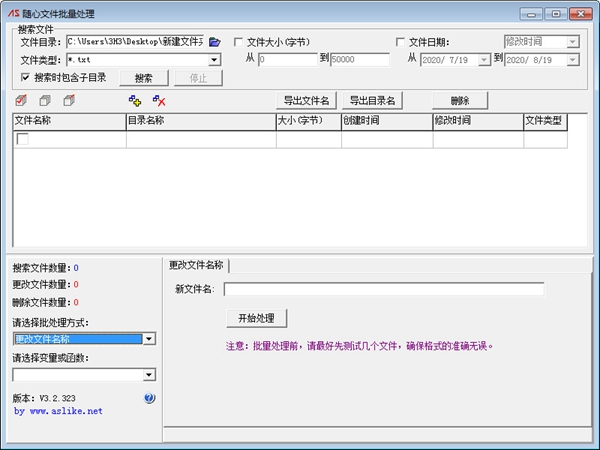This screenshot has width=600, height=450.
Task: Toggle 搜索时包含子目录 checkbox
Action: 25,77
